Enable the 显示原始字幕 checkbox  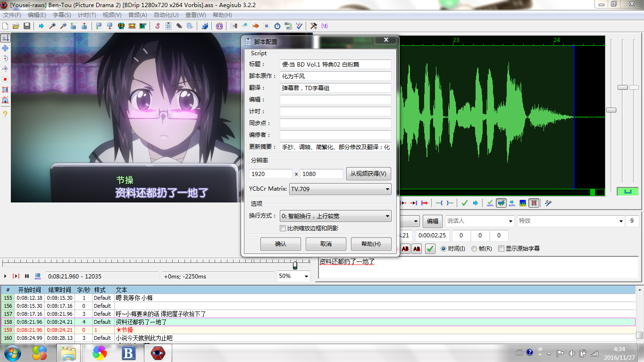coord(501,248)
